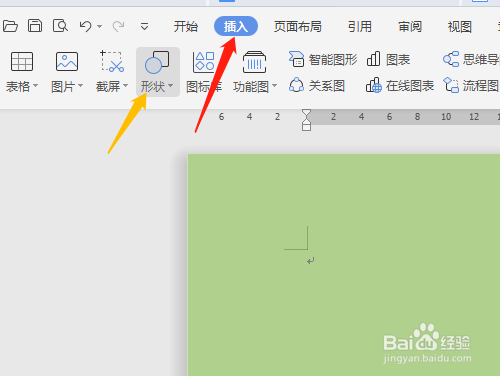
Task: Expand the 图片 dropdown arrow
Action: [x=80, y=86]
